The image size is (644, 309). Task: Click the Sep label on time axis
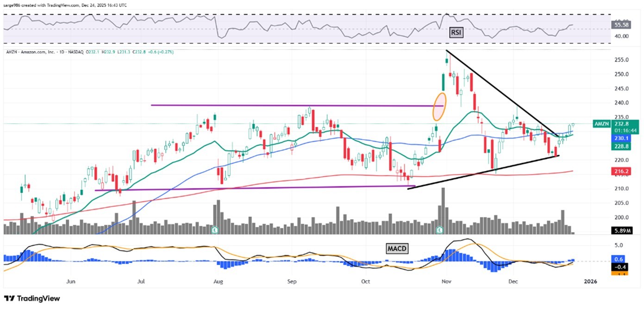(291, 281)
